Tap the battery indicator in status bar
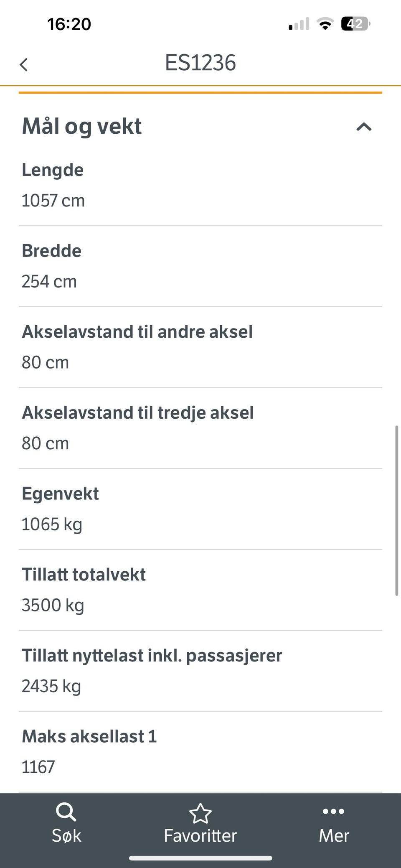 tap(355, 24)
